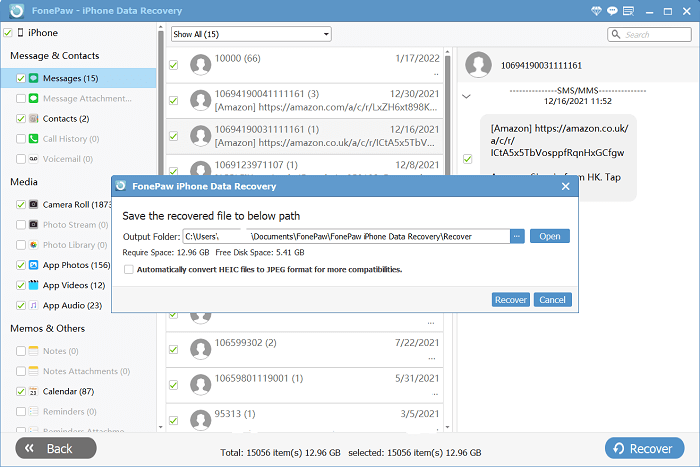Click the Call History phone icon

point(33,138)
